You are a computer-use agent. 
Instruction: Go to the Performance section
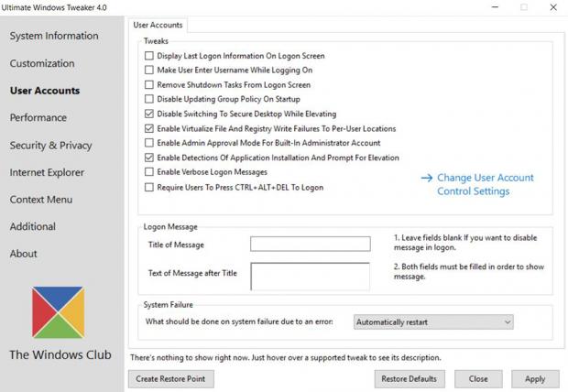click(x=38, y=118)
